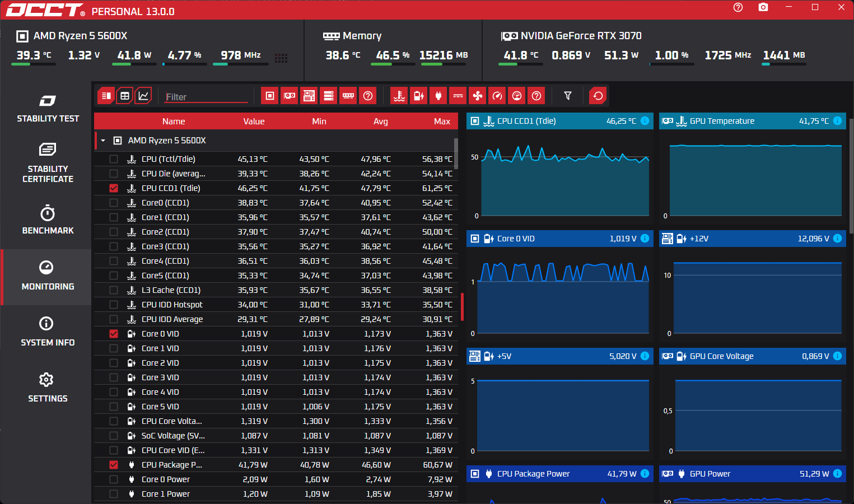Sort the table by the Max column
854x504 pixels.
click(x=441, y=122)
